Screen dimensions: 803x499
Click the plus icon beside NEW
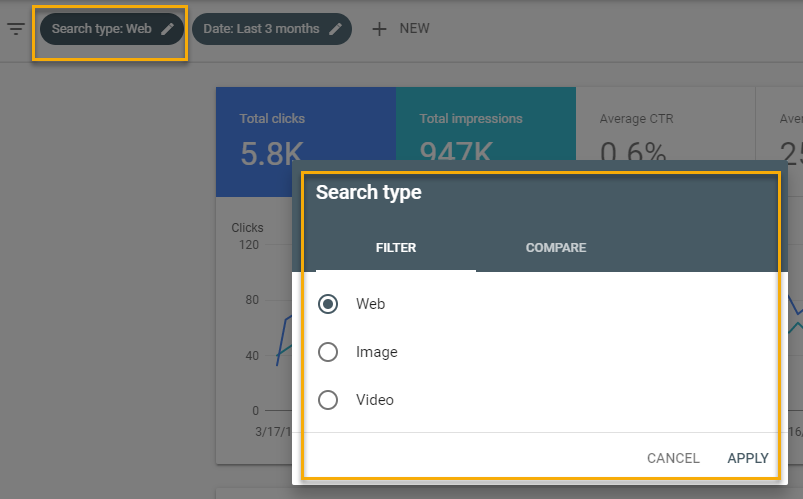click(379, 29)
